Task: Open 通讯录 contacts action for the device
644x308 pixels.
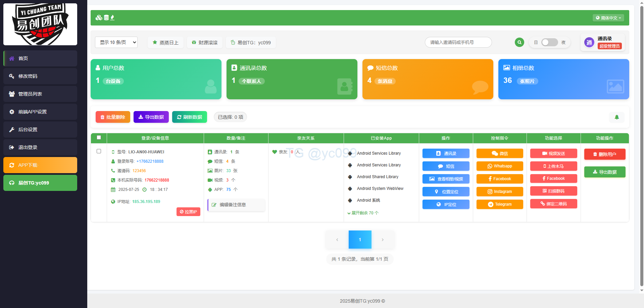Action: [x=446, y=153]
